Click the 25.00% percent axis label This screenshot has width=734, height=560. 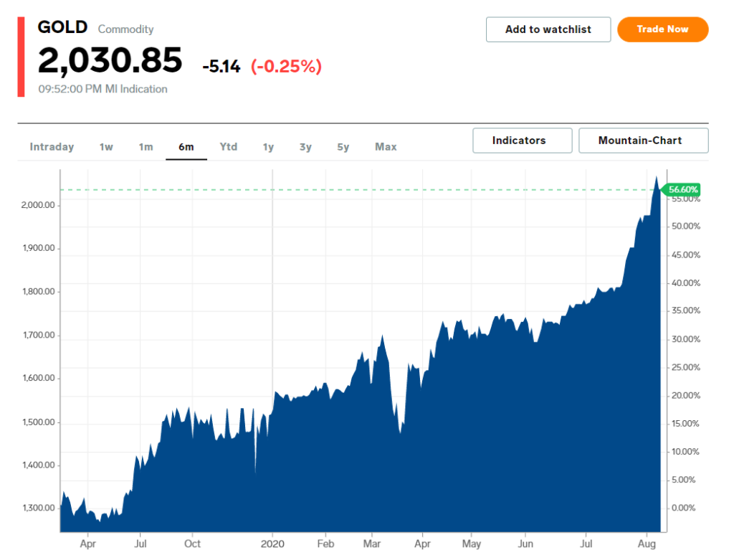(686, 368)
